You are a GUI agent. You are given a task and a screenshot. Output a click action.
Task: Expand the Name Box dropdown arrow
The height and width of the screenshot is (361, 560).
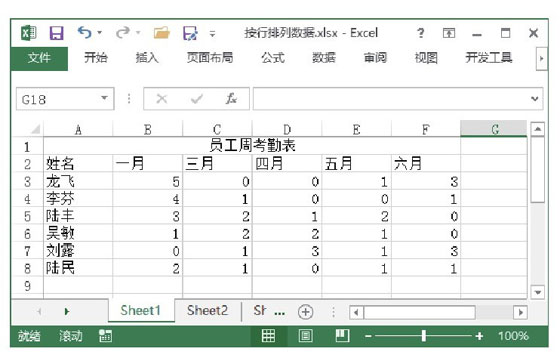104,98
